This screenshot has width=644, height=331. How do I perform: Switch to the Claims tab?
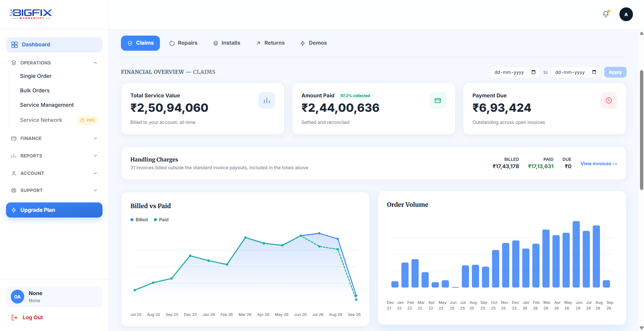[x=140, y=43]
